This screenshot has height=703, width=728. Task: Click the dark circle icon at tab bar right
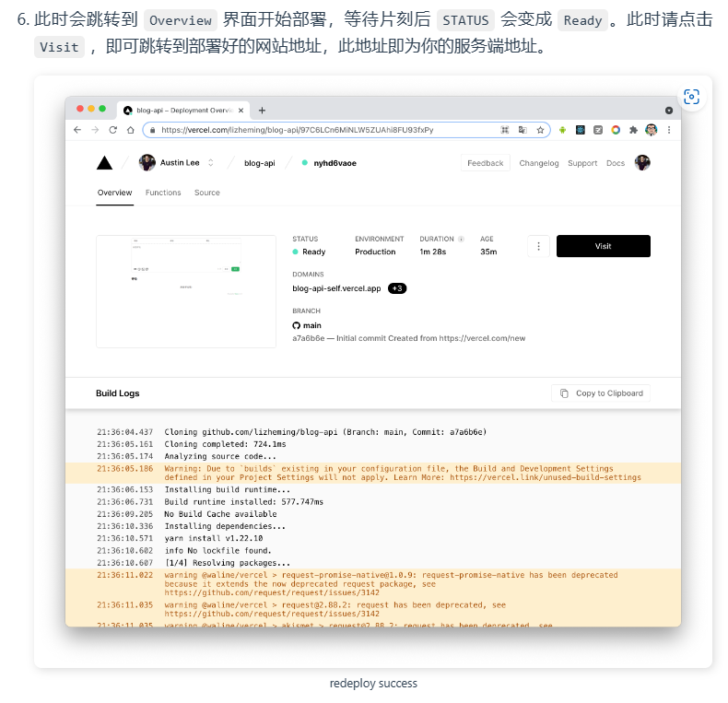(669, 111)
